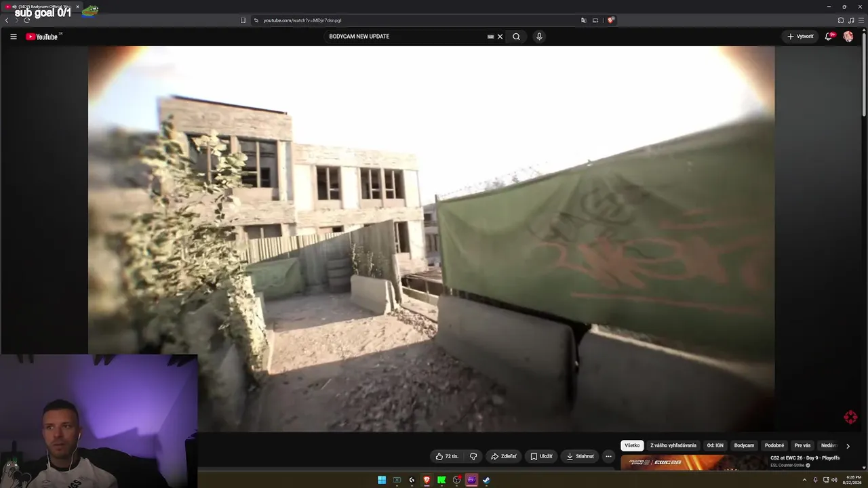This screenshot has width=868, height=488.
Task: Select the Pre vás filter chip
Action: tap(802, 445)
